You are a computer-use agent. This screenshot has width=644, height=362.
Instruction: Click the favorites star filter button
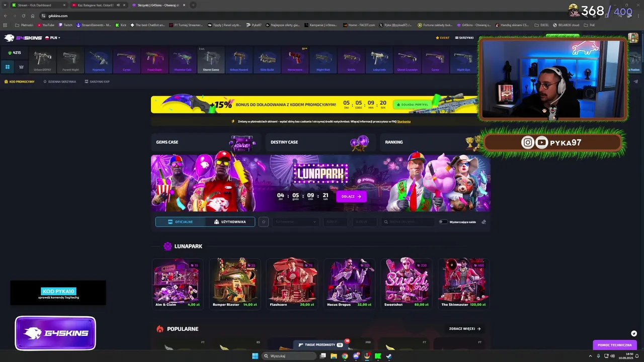pos(263,222)
